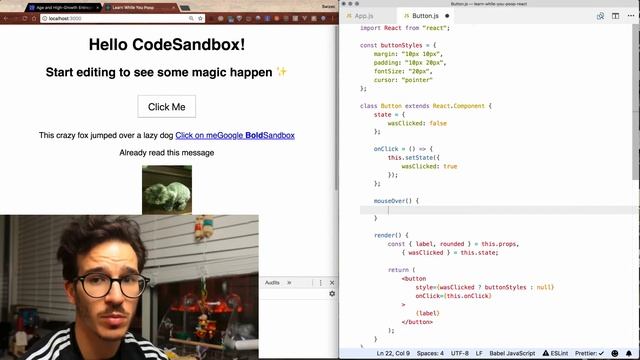Open the zoom magnifier icon in address bar
Screen dimensions: 640x360
coord(191,18)
